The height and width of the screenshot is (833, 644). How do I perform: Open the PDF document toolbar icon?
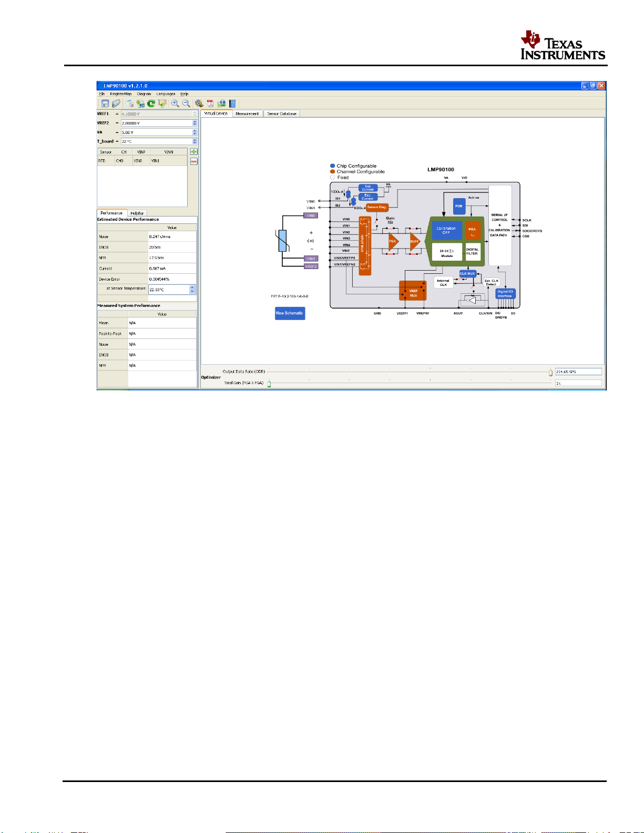210,104
